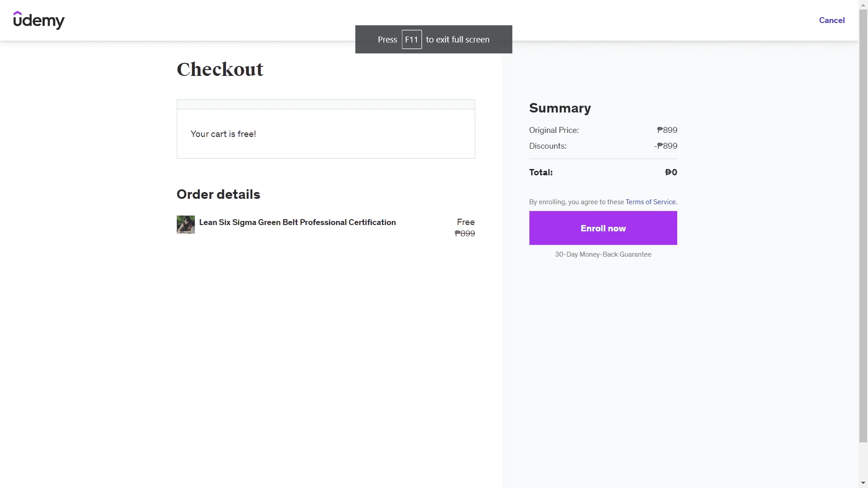
Task: Click the 'Your cart is free!' message box
Action: tap(326, 134)
